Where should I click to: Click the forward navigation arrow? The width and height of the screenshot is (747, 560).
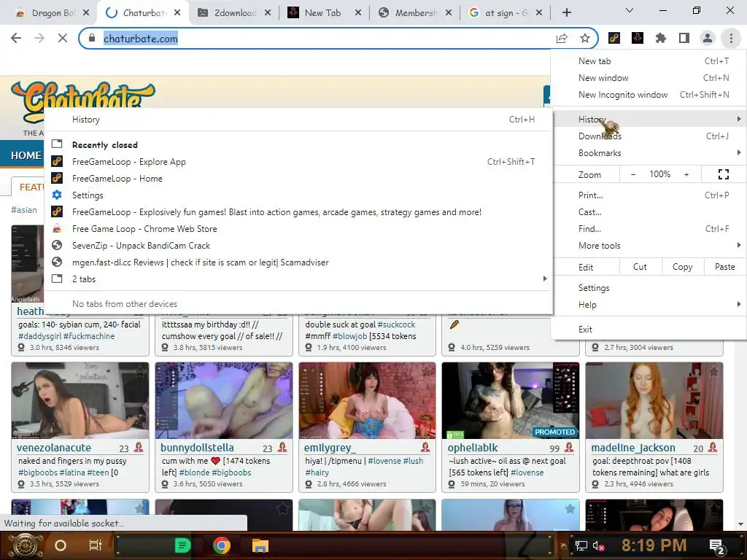coord(39,38)
